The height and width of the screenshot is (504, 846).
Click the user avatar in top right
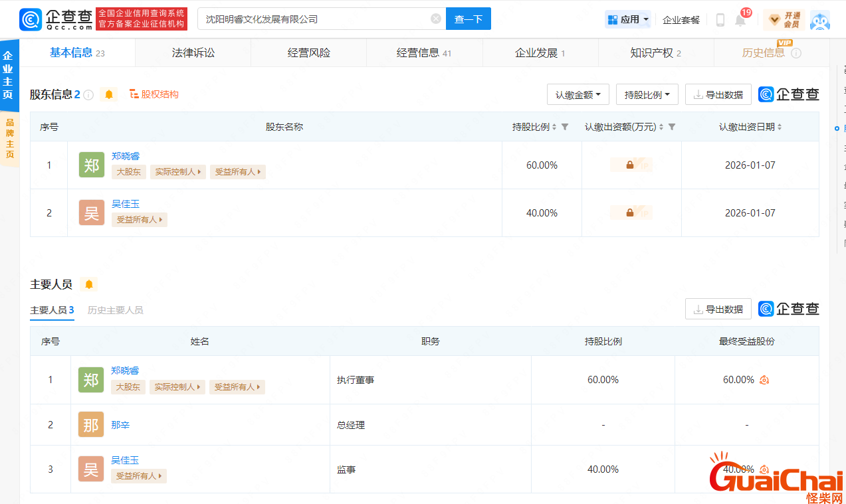pos(820,20)
